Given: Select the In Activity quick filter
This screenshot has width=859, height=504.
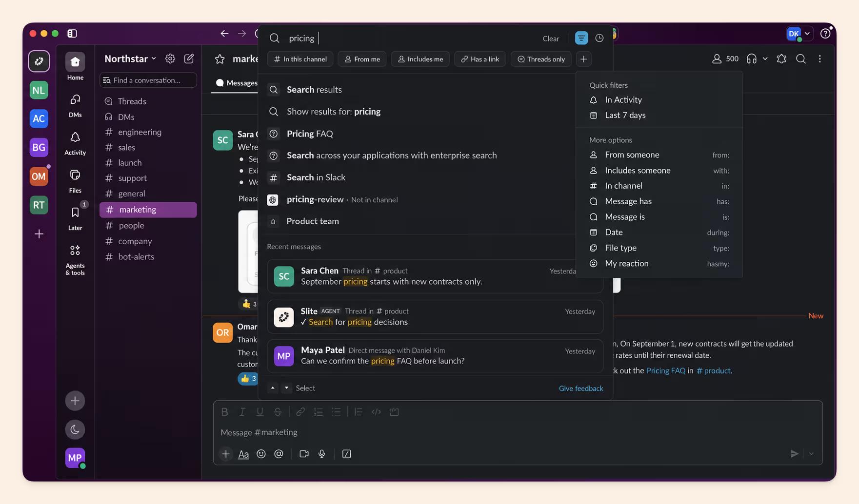Looking at the screenshot, I should [659, 99].
